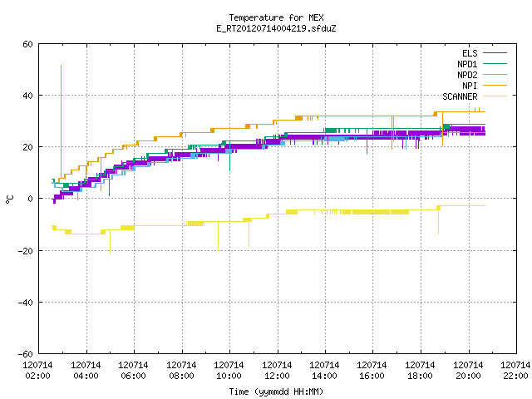Click the x-axis tick label 20:00
532x399 pixels.
tap(468, 376)
